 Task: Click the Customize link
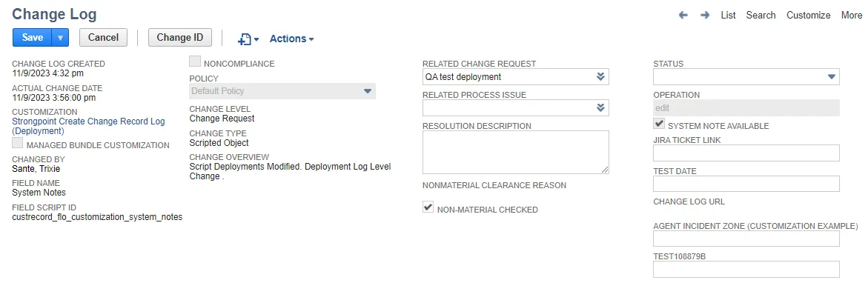point(808,16)
